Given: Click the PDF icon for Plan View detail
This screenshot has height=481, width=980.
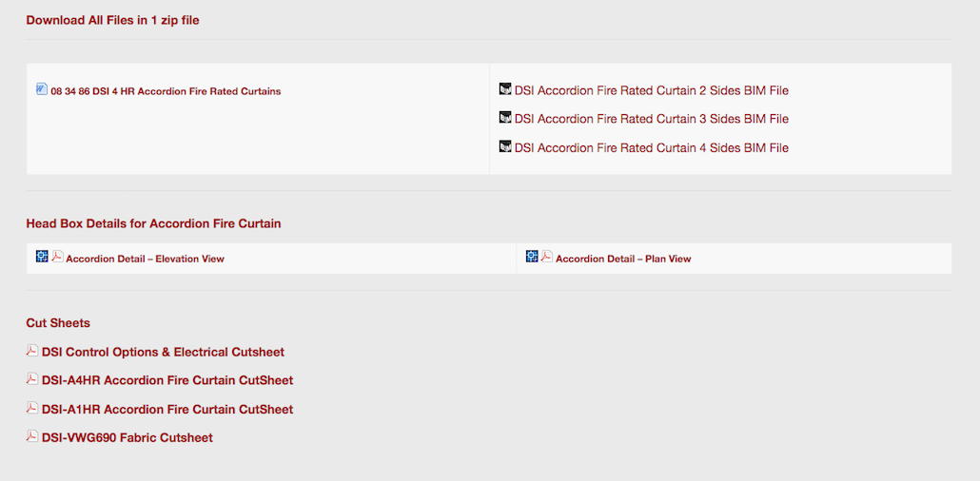Looking at the screenshot, I should [547, 257].
